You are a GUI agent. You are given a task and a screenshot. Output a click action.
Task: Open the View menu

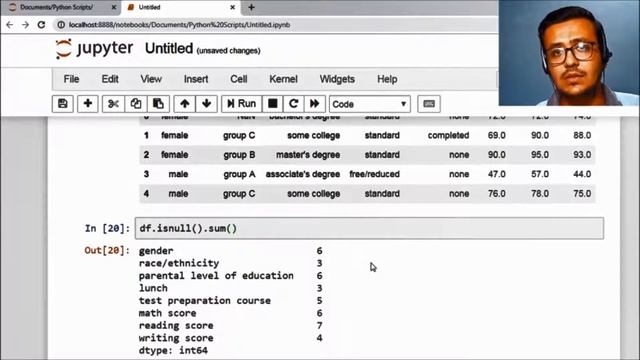click(x=151, y=79)
